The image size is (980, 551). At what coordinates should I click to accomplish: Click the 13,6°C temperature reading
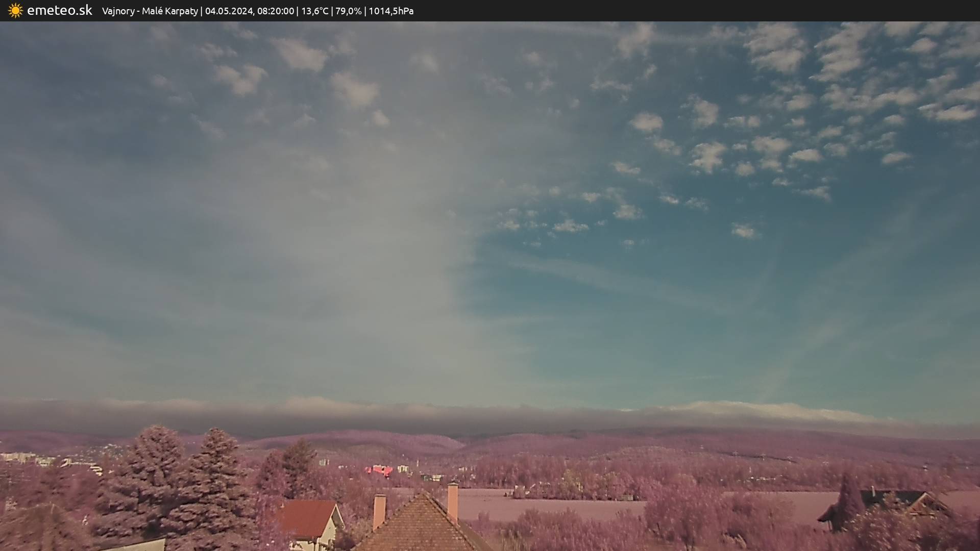point(314,11)
